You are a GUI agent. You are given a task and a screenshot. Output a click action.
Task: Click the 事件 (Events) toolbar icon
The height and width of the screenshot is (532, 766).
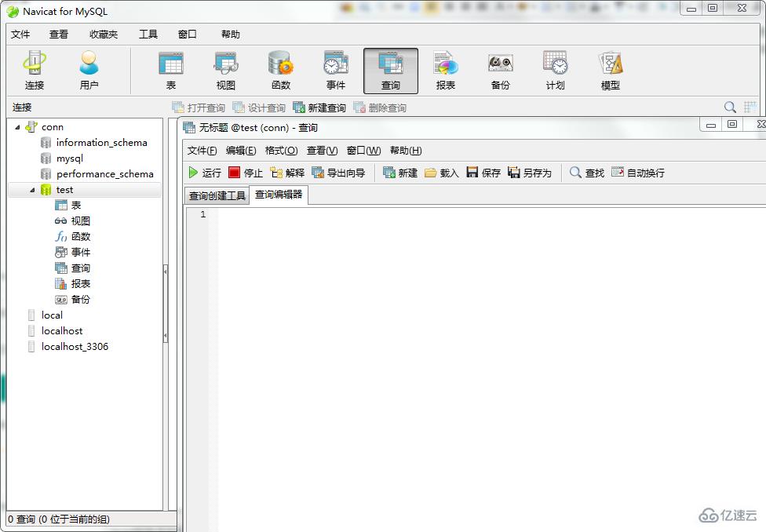[x=335, y=69]
